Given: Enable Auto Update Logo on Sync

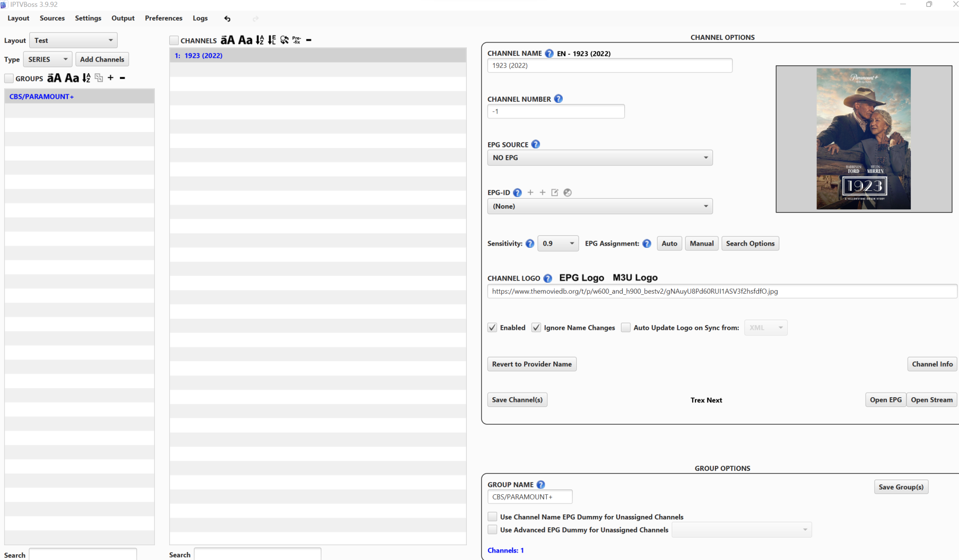Looking at the screenshot, I should (626, 328).
